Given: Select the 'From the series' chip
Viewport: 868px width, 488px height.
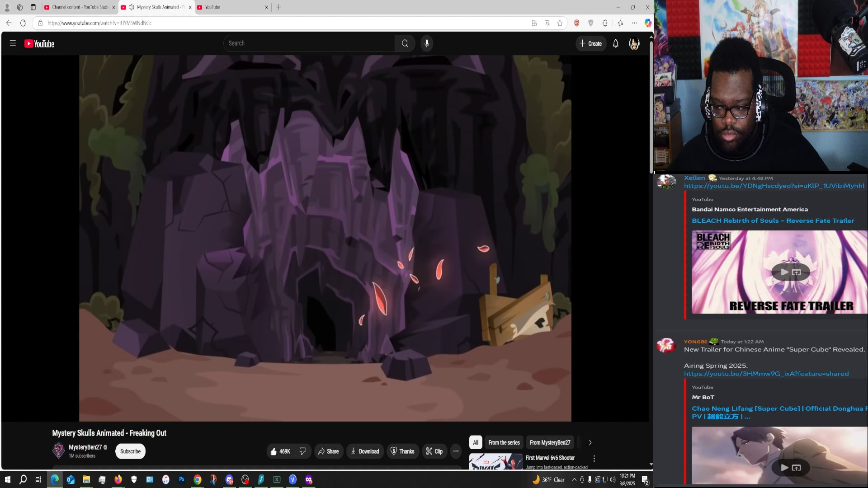Looking at the screenshot, I should coord(504,443).
